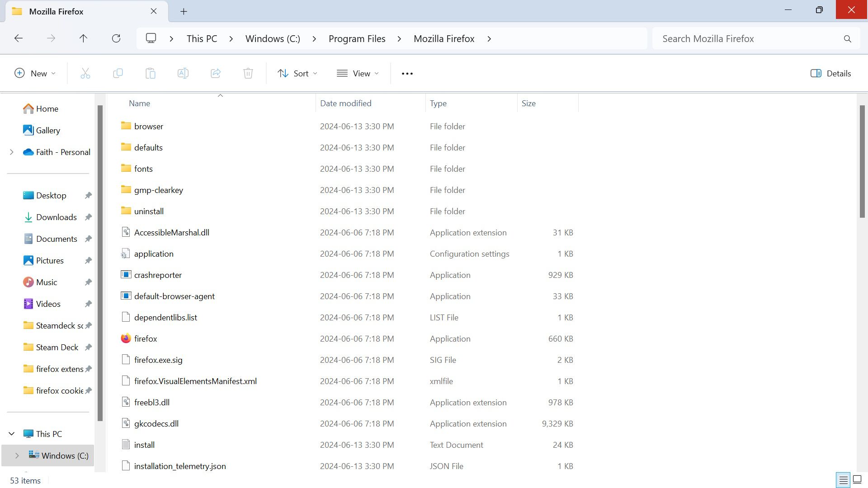Viewport: 868px width, 488px height.
Task: Expand Windows (C:) in sidebar
Action: [17, 455]
